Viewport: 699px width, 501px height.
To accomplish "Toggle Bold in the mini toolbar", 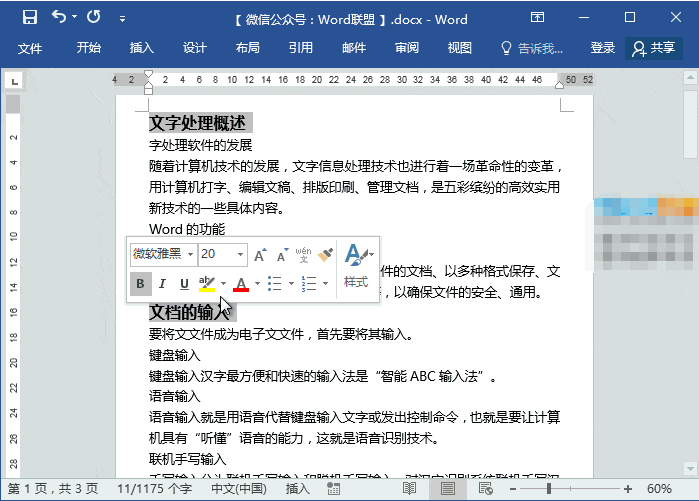I will click(x=140, y=283).
